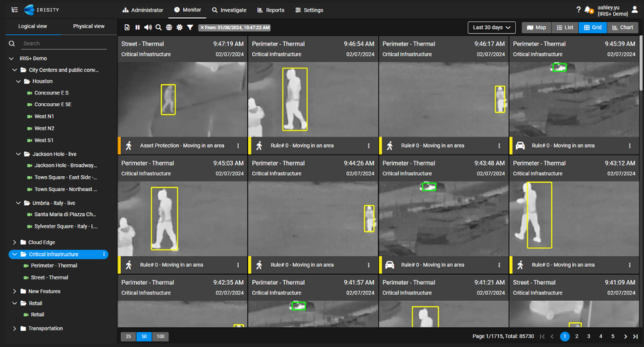This screenshot has height=347, width=644.
Task: Remove the From date filter chip
Action: pos(202,27)
